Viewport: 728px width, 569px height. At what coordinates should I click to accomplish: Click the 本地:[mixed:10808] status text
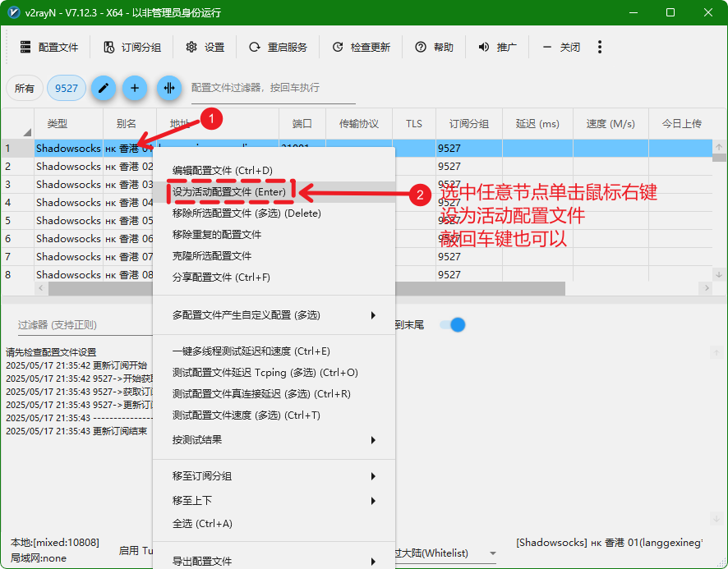click(55, 543)
